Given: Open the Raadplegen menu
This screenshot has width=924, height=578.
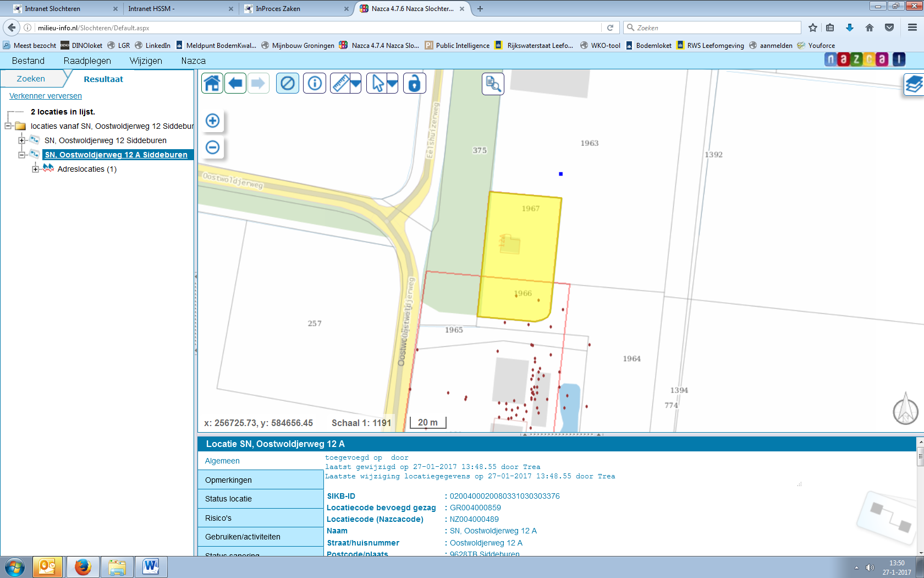Looking at the screenshot, I should coord(87,61).
